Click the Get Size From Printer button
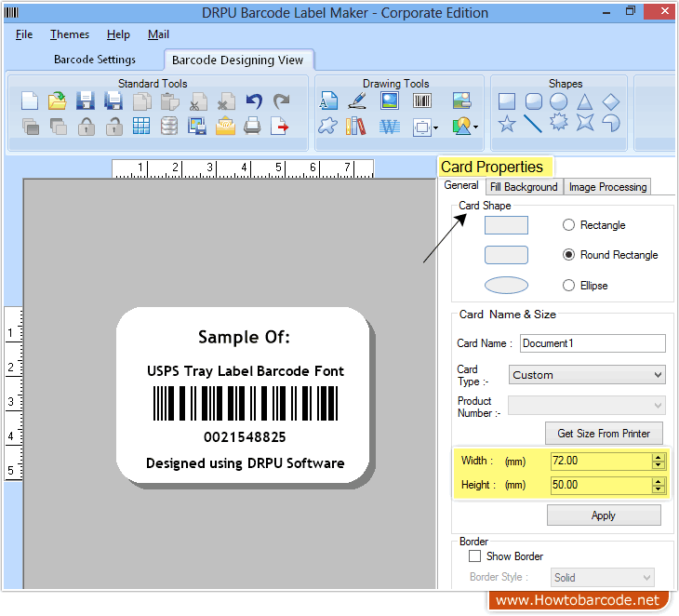679x616 pixels. [x=604, y=434]
